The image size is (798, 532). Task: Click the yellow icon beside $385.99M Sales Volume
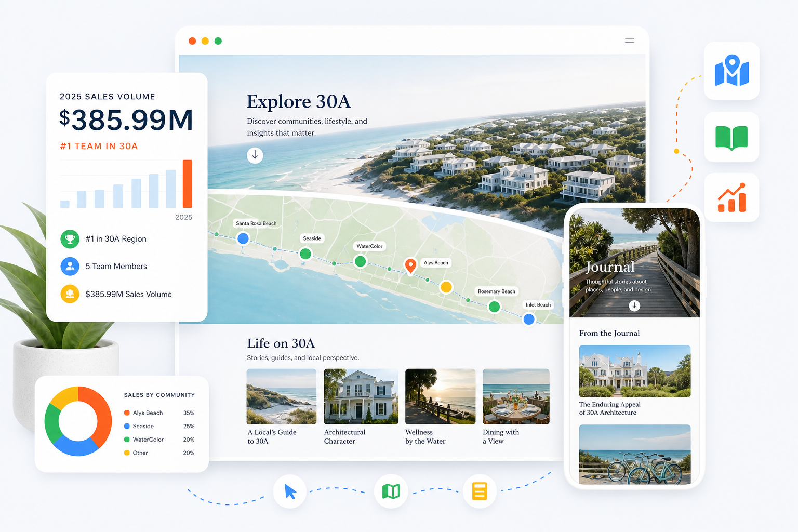pyautogui.click(x=70, y=294)
